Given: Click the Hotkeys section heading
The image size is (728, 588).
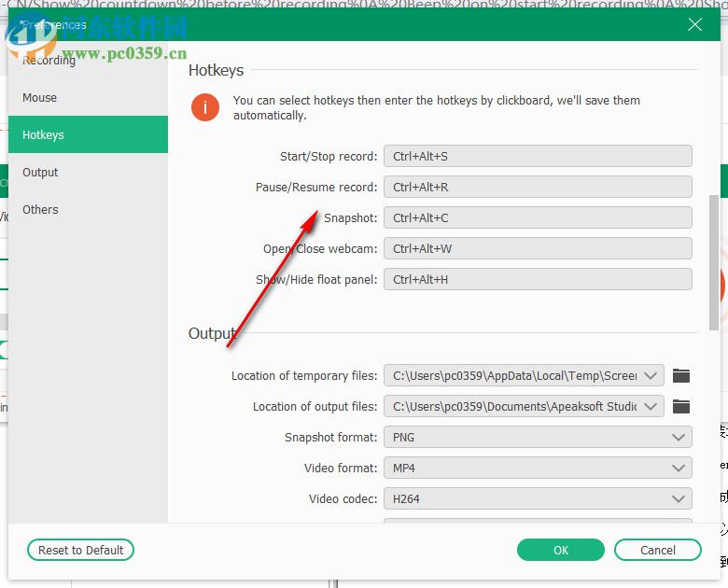Looking at the screenshot, I should pos(216,70).
